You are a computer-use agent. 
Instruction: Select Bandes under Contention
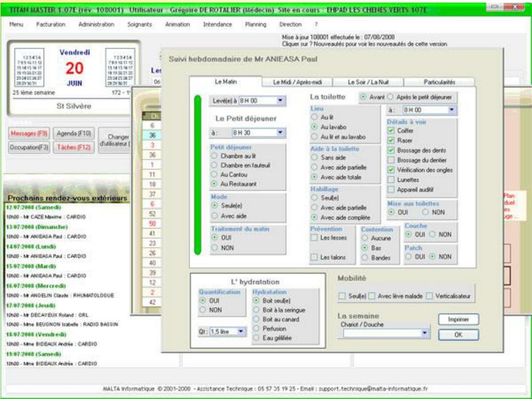[365, 258]
